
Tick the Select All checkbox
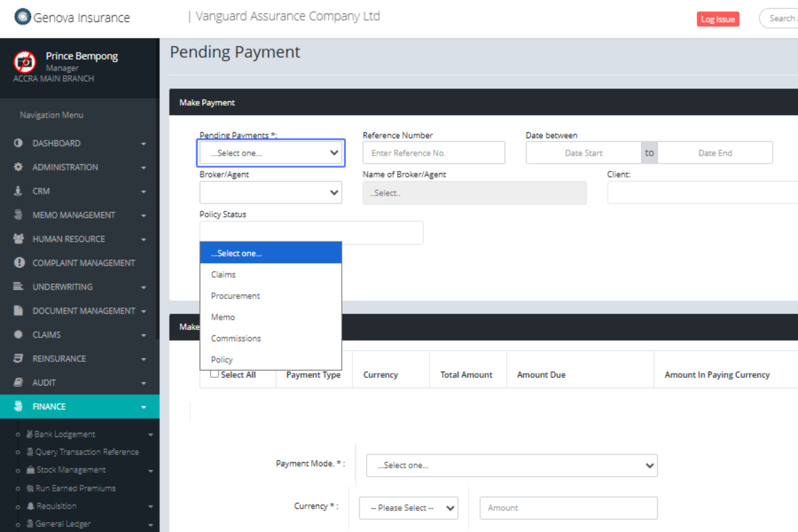(x=215, y=374)
